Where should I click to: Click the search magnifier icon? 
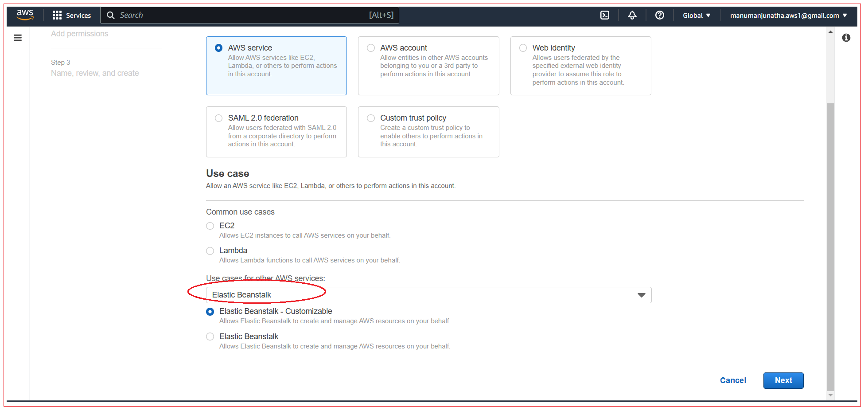111,15
